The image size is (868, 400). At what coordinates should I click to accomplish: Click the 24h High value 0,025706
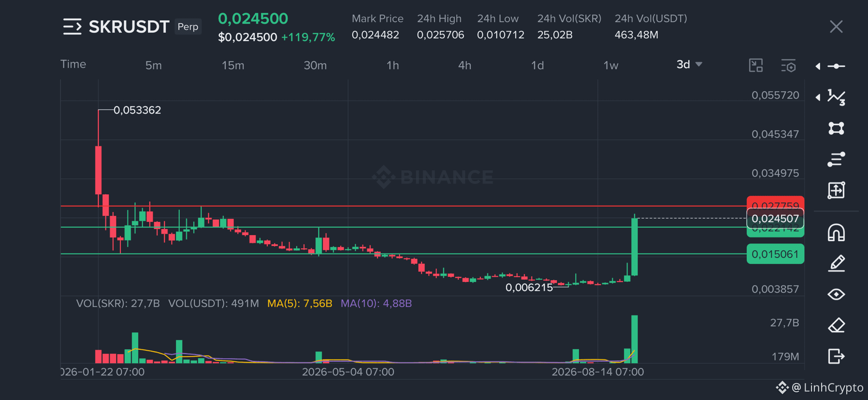(440, 35)
